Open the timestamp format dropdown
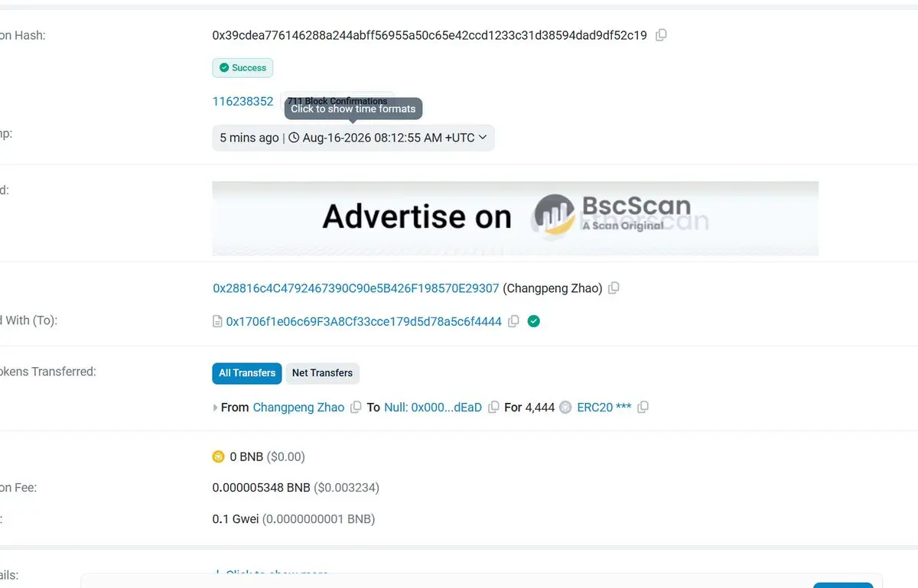Viewport: 918px width, 588px height. point(353,138)
